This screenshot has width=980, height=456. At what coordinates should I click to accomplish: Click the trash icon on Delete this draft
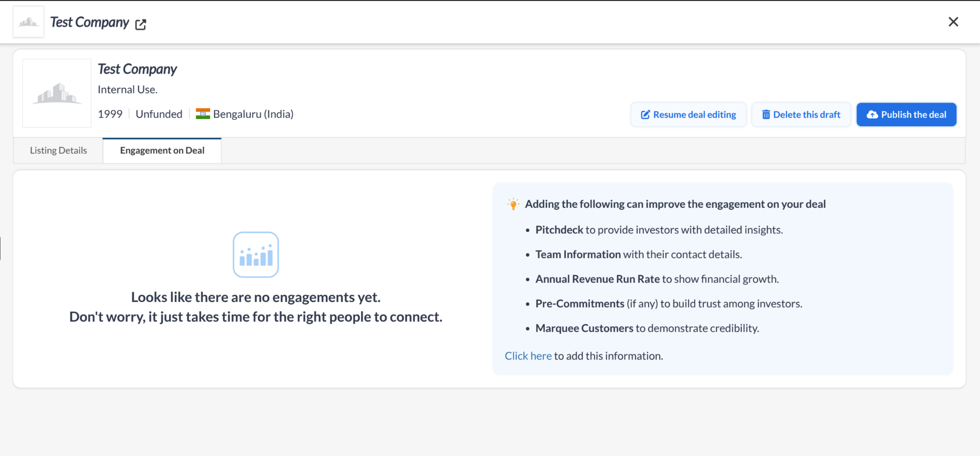tap(766, 115)
